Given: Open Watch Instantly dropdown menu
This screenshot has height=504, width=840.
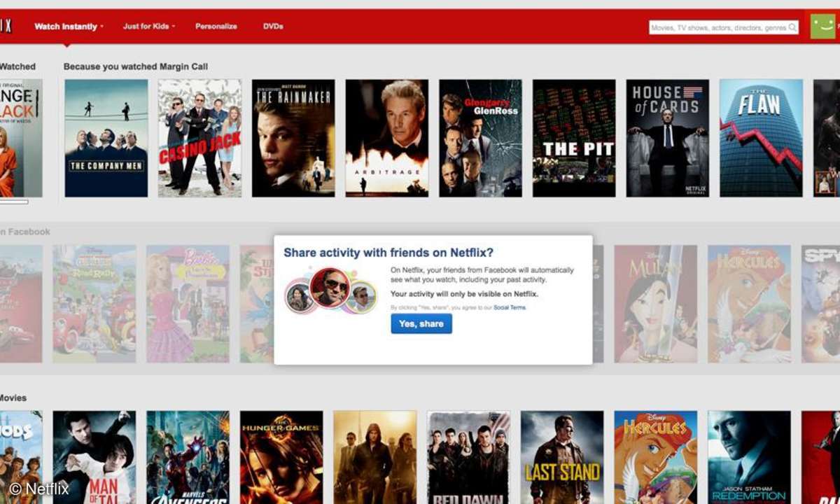Looking at the screenshot, I should click(x=69, y=27).
